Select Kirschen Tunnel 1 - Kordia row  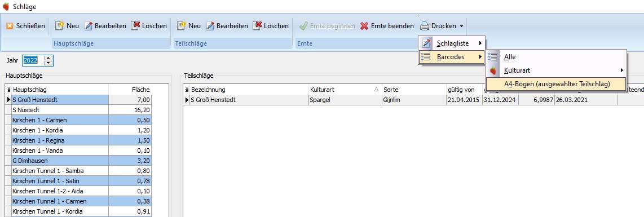(78, 211)
